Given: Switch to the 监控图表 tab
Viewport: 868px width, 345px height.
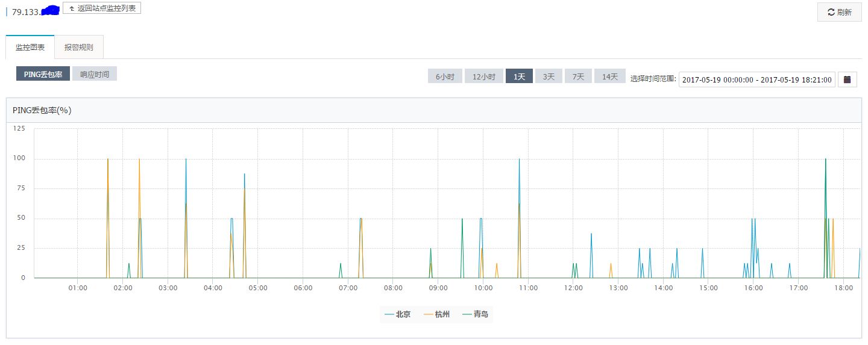Looking at the screenshot, I should pyautogui.click(x=30, y=47).
